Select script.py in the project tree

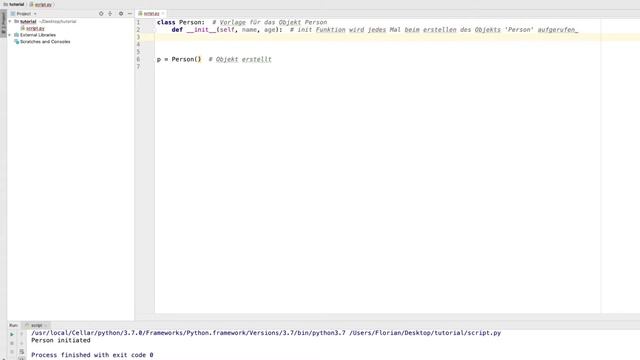click(x=35, y=28)
